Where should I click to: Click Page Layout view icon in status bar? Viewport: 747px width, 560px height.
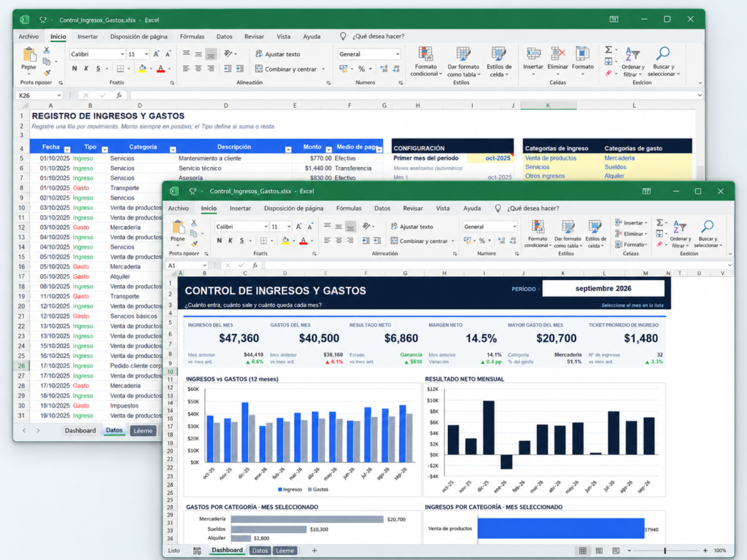[x=600, y=551]
